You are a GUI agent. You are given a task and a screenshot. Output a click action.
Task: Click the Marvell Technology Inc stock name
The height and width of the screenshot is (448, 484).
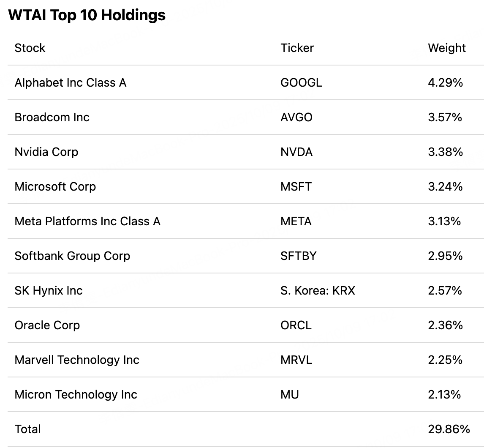point(77,360)
